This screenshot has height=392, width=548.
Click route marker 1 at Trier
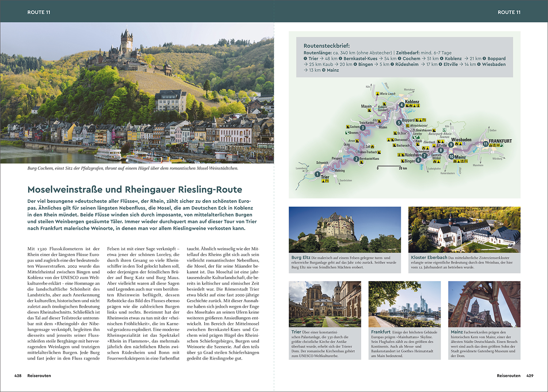pyautogui.click(x=317, y=174)
